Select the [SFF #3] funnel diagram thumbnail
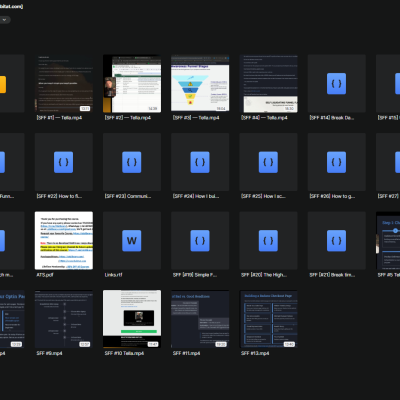Viewport: 400px width, 400px height. tap(200, 84)
